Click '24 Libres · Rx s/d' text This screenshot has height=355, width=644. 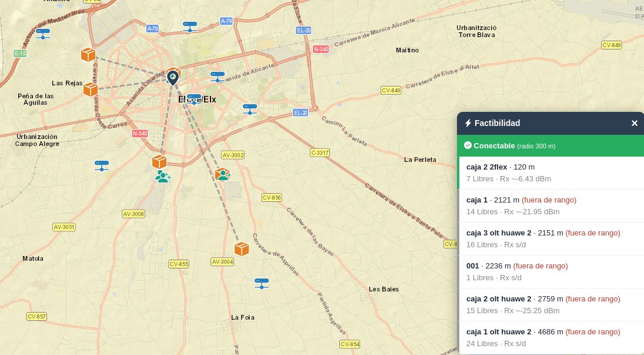coord(496,343)
